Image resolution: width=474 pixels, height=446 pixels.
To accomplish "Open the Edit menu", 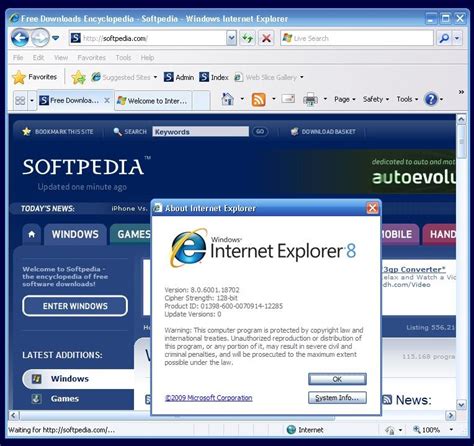I will click(38, 58).
